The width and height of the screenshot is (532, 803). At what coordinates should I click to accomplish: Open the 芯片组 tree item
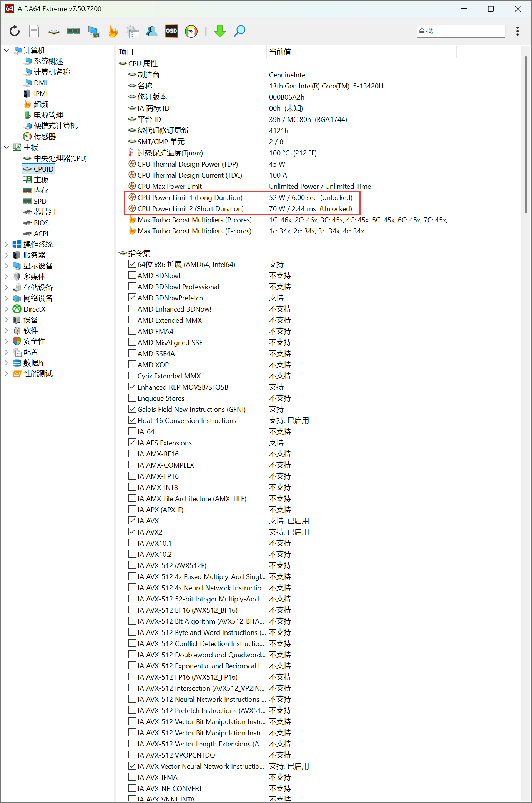45,212
